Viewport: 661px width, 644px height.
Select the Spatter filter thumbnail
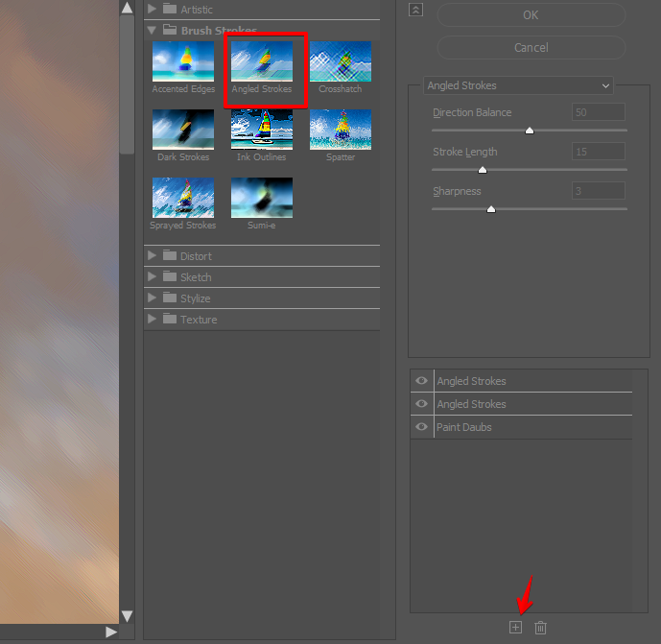click(341, 130)
